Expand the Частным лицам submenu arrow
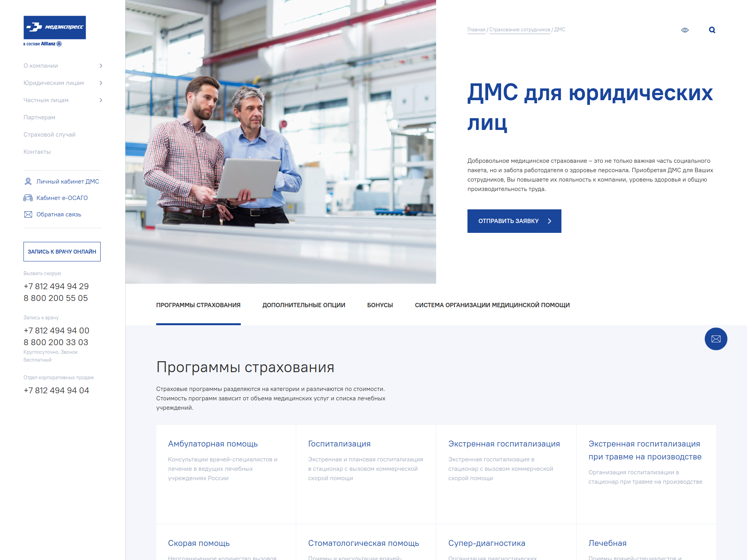Image resolution: width=747 pixels, height=560 pixels. point(101,100)
